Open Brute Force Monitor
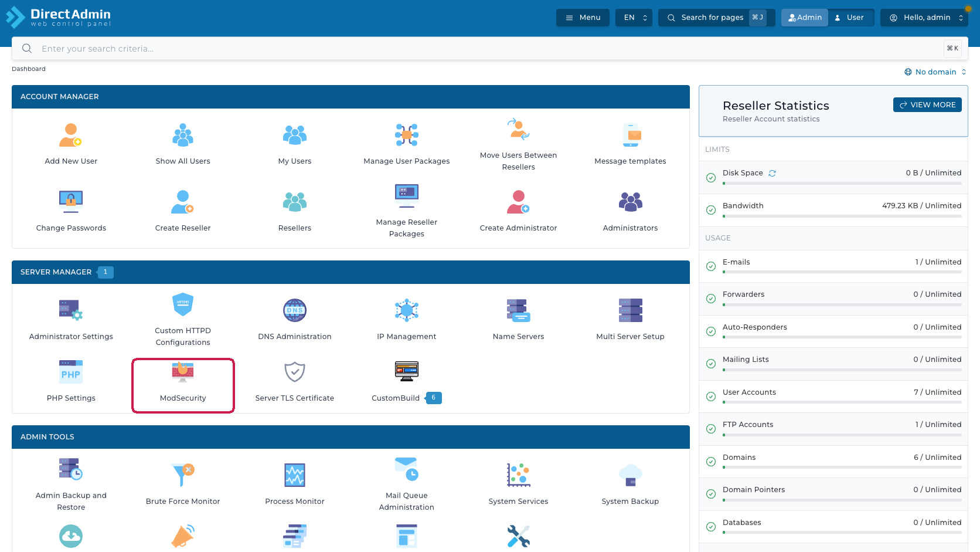The image size is (980, 552). coord(183,485)
